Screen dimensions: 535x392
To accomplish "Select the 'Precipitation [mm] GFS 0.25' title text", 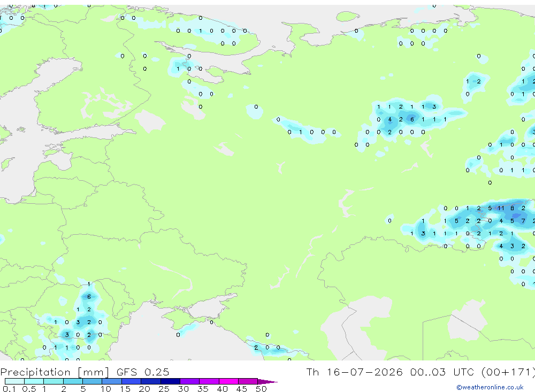I will click(85, 372).
